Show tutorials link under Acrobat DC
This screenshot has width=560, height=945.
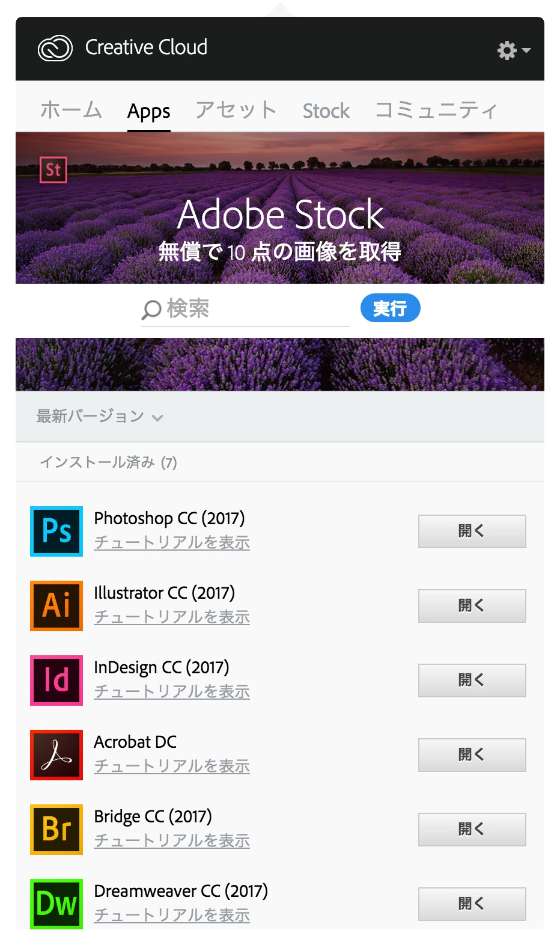tap(172, 766)
